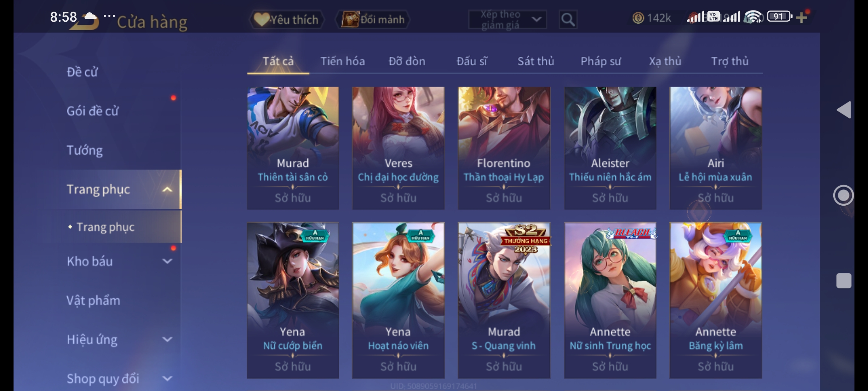Expand the Hiệu ứng sidebar section
Viewport: 868px width, 391px height.
click(x=167, y=339)
